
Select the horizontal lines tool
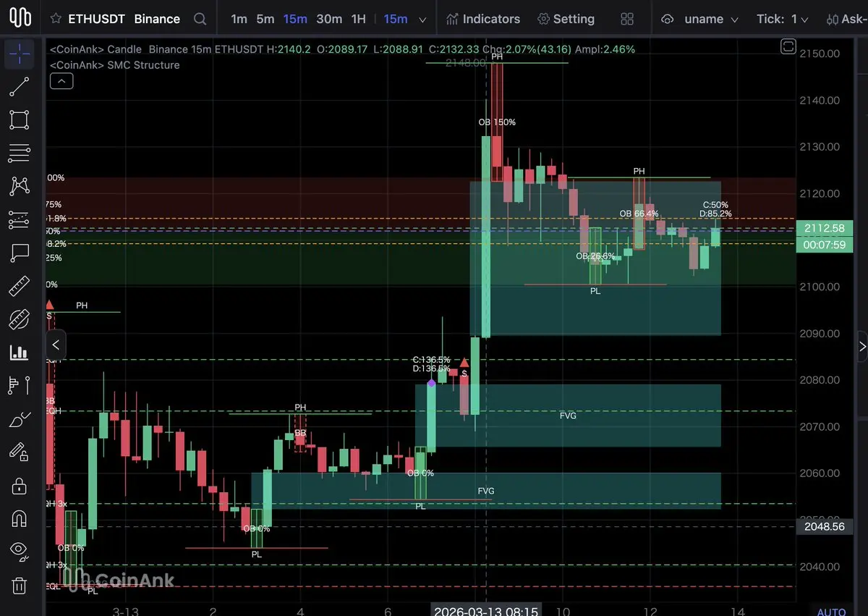pyautogui.click(x=20, y=153)
